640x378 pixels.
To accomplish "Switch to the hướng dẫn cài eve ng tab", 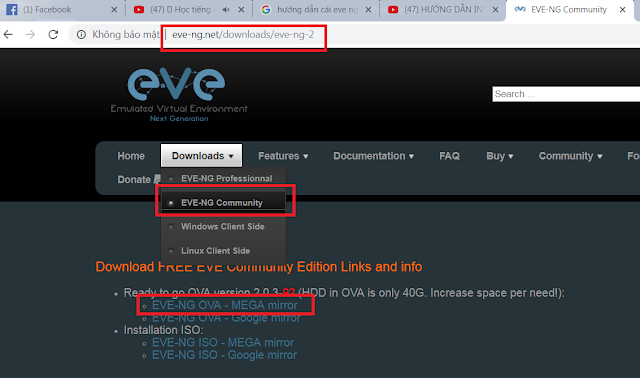I will pyautogui.click(x=317, y=10).
